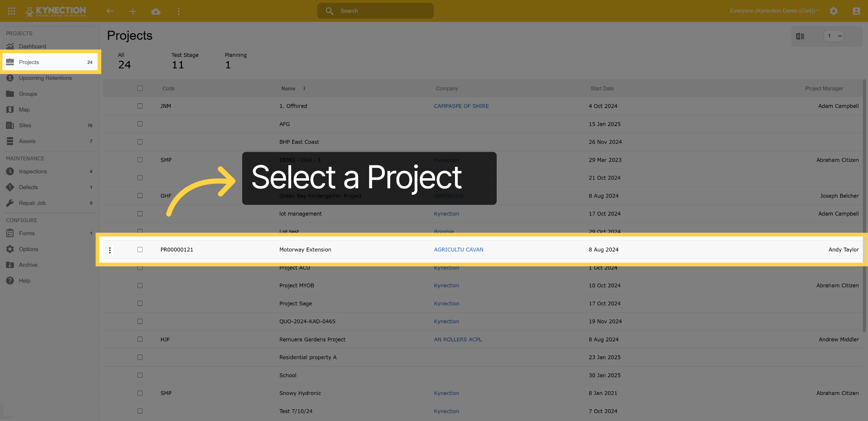Check the box for lot management row
This screenshot has height=421, width=868.
point(140,214)
